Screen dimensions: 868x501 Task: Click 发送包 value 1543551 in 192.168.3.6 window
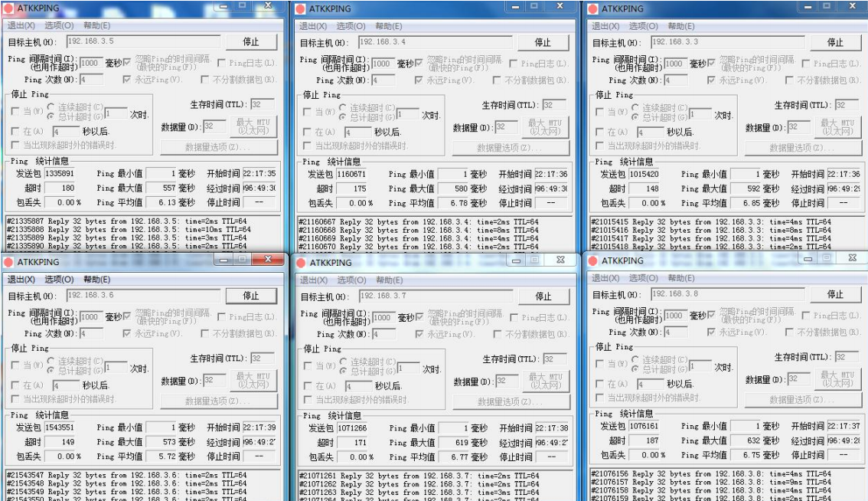click(59, 427)
